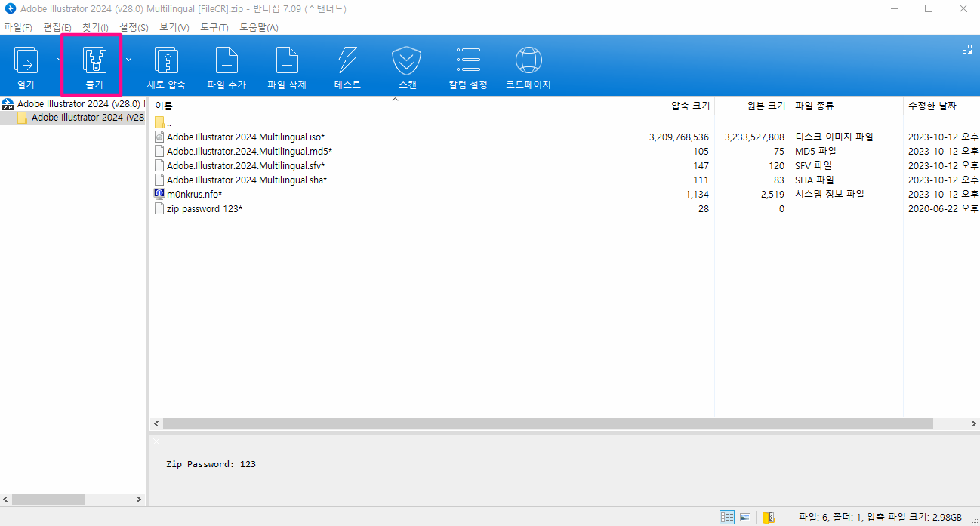Click the 'Zip Password: 123' comment text
This screenshot has width=980, height=526.
point(211,464)
